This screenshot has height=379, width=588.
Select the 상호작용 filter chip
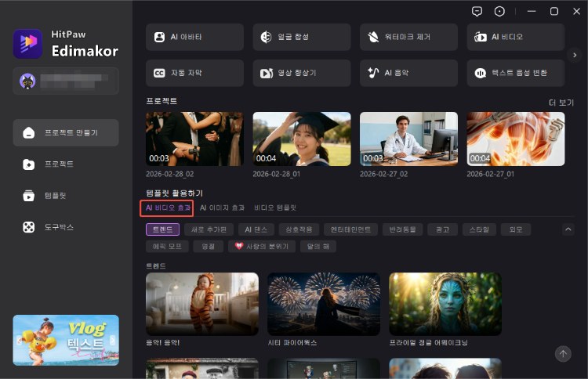(x=299, y=229)
